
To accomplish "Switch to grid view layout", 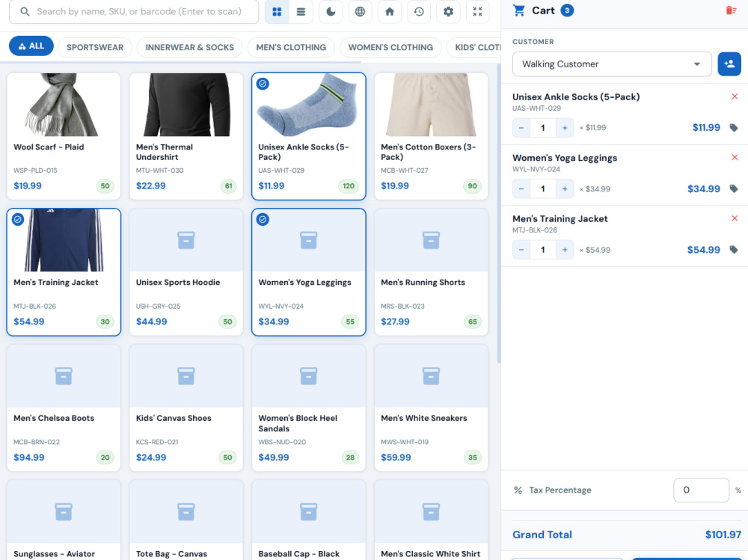I will click(277, 11).
